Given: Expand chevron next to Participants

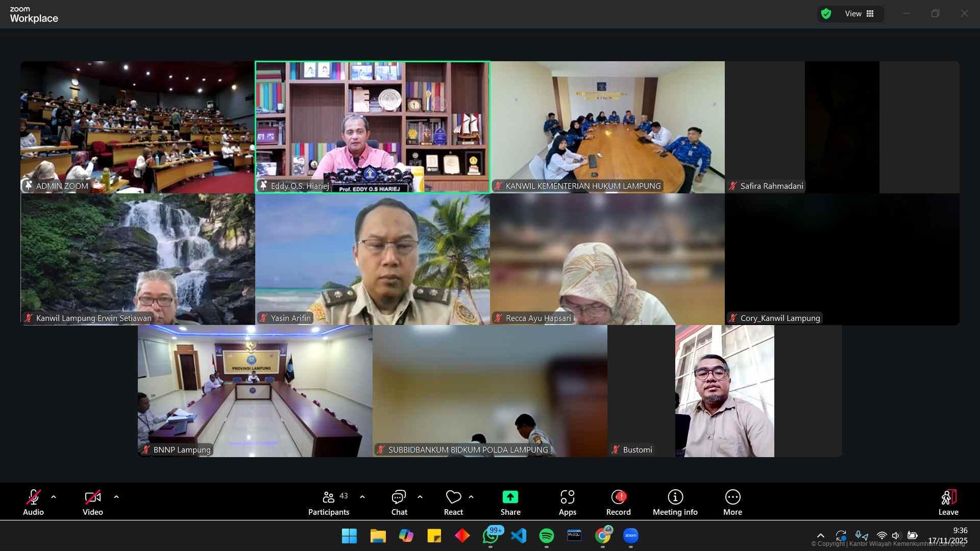Looking at the screenshot, I should [x=362, y=497].
